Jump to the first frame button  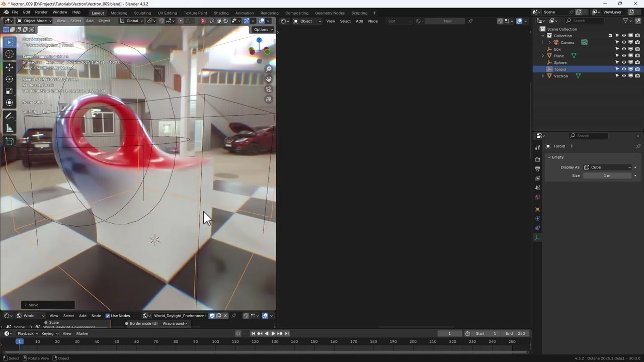click(x=253, y=333)
